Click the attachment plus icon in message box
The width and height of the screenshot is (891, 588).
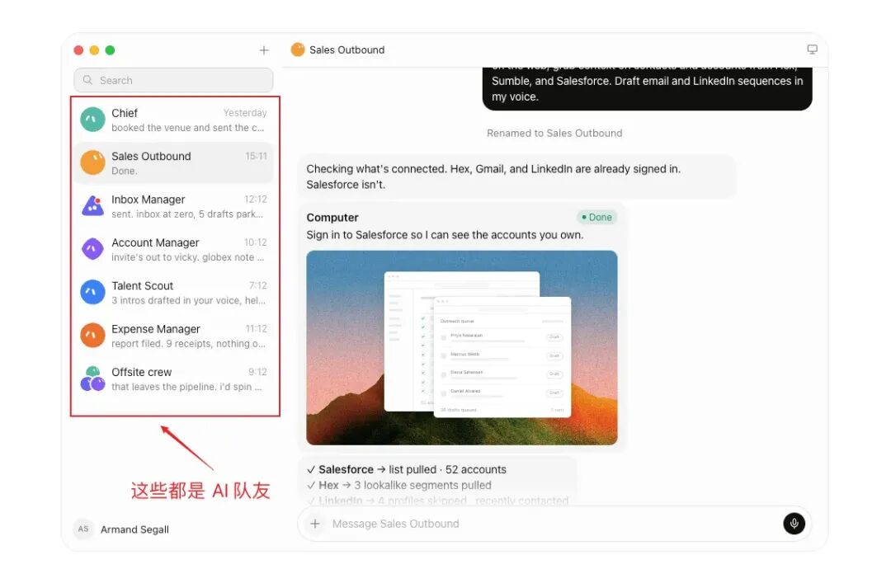click(315, 523)
